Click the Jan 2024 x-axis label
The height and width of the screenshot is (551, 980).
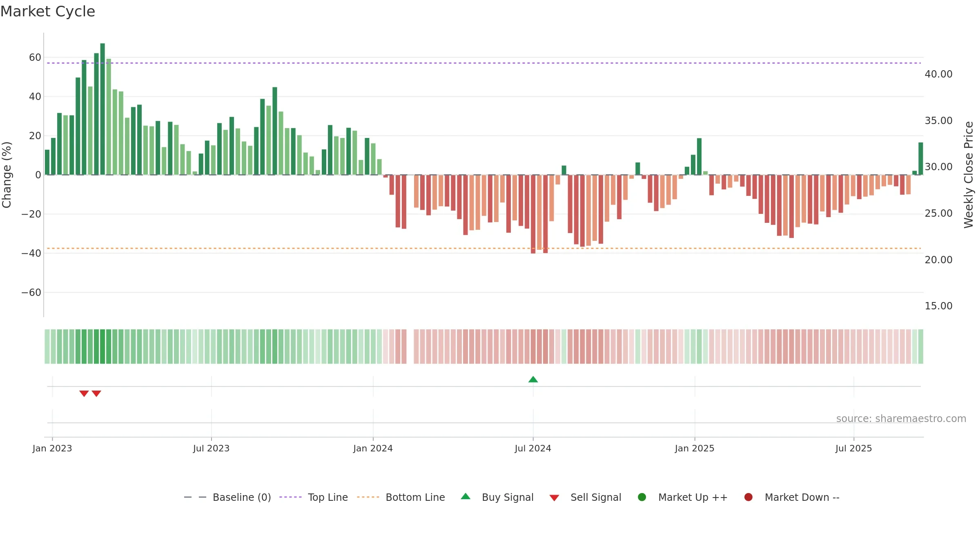(373, 449)
